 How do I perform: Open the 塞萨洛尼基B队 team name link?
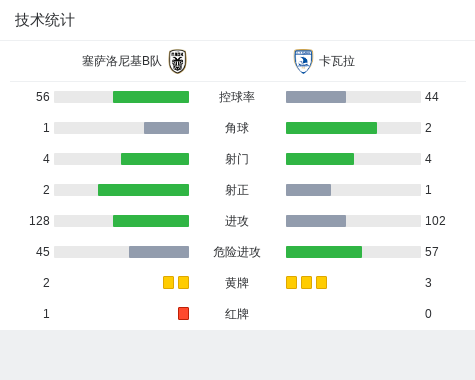(122, 61)
